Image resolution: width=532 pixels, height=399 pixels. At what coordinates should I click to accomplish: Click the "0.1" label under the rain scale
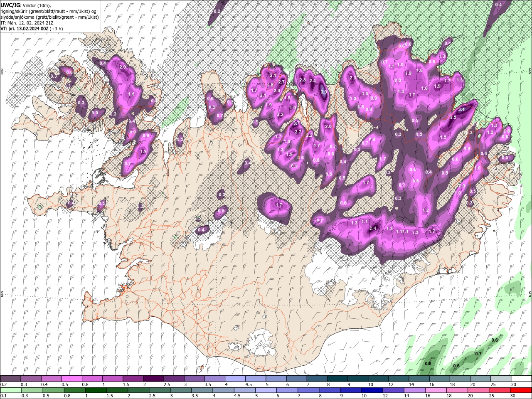[x=3, y=396]
